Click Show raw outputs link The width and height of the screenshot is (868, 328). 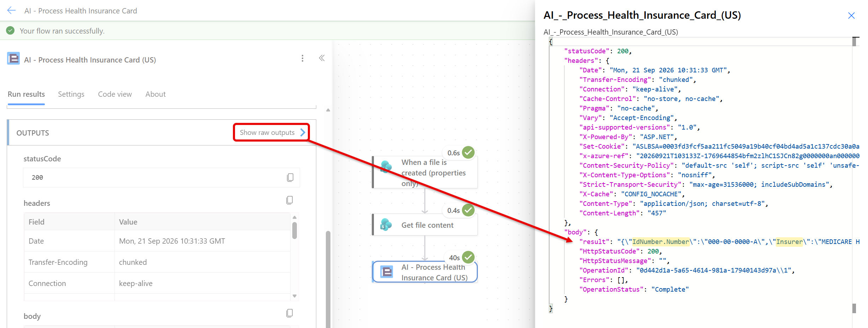click(x=271, y=132)
